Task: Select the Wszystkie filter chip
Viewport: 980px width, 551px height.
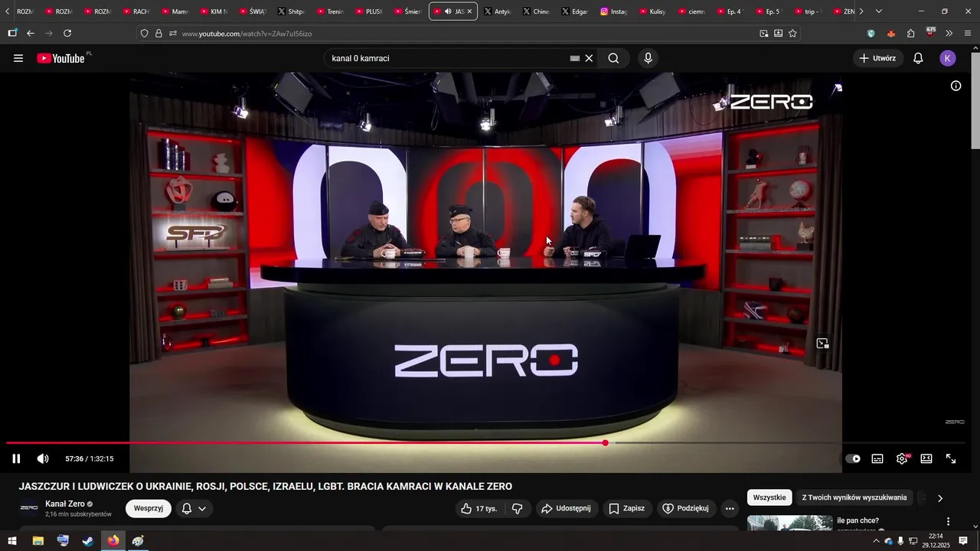Action: 769,497
